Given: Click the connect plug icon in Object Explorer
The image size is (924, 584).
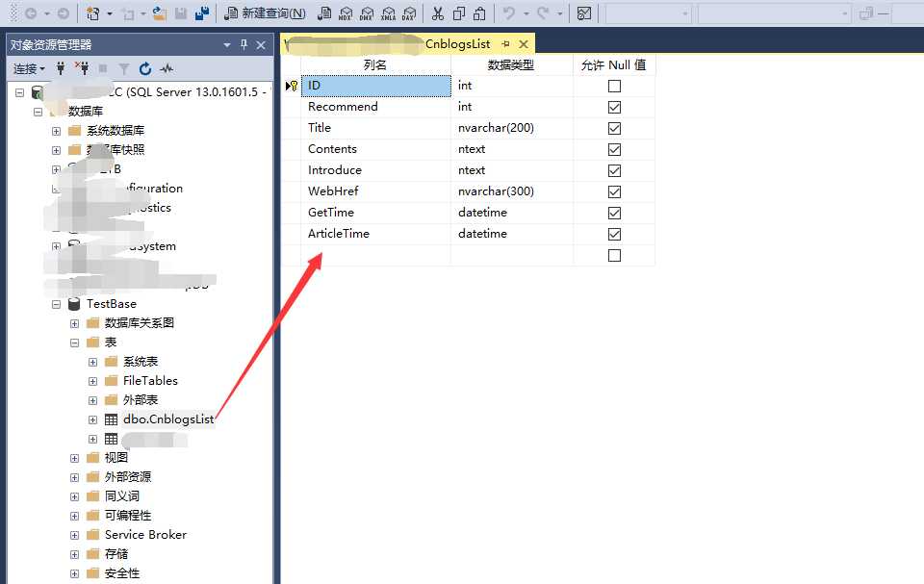Looking at the screenshot, I should click(x=60, y=69).
